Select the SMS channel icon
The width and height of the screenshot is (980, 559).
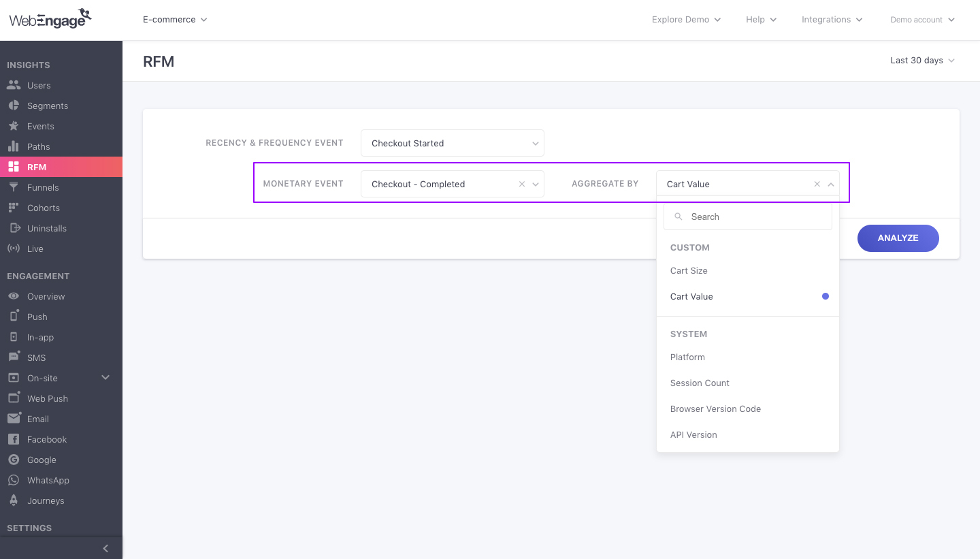[15, 357]
